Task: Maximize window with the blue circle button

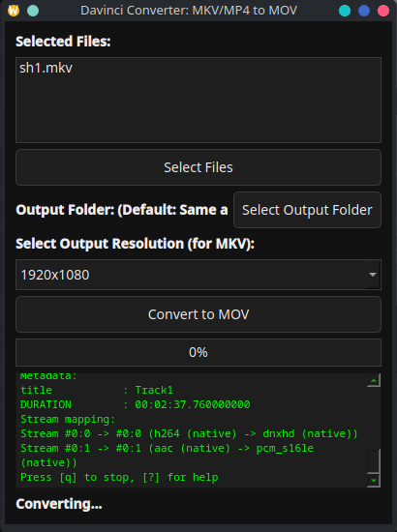Action: pyautogui.click(x=364, y=11)
